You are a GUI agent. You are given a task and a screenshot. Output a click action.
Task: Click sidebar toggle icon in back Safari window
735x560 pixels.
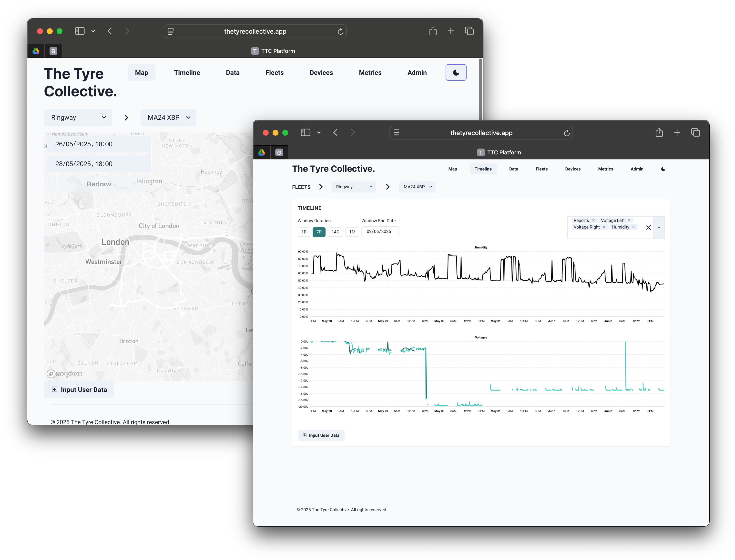pos(80,31)
